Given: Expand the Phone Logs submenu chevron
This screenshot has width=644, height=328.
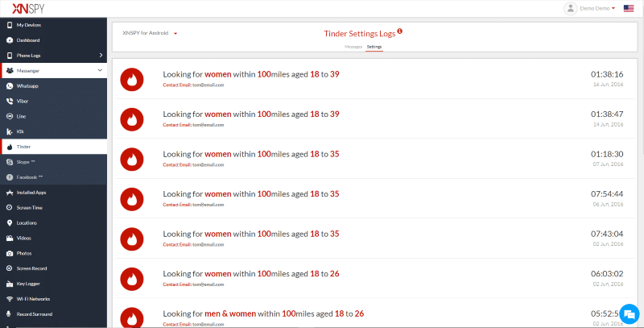Looking at the screenshot, I should [x=101, y=55].
